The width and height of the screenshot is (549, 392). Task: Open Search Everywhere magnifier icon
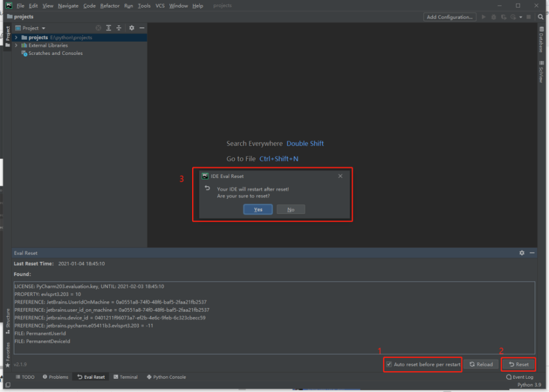pos(541,17)
